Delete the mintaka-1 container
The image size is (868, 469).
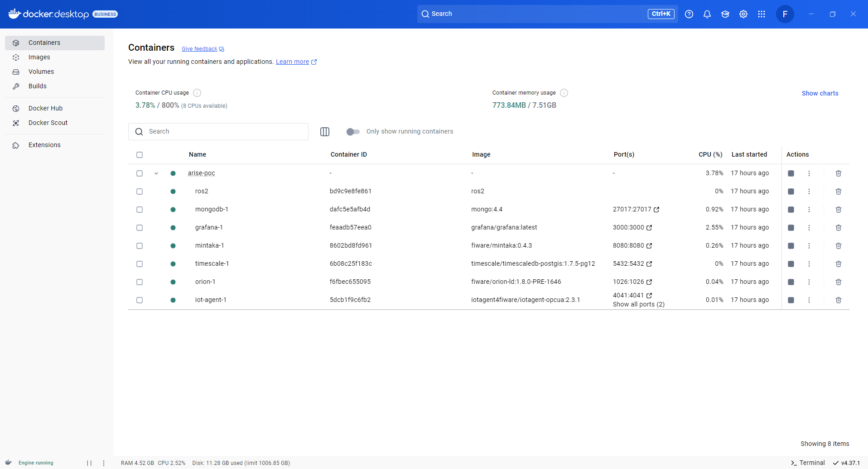coord(839,246)
